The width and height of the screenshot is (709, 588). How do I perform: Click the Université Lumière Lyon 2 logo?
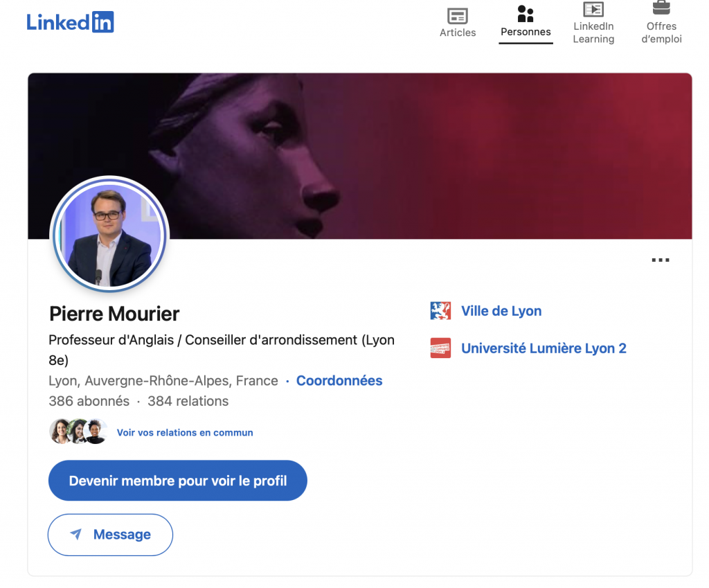(440, 348)
